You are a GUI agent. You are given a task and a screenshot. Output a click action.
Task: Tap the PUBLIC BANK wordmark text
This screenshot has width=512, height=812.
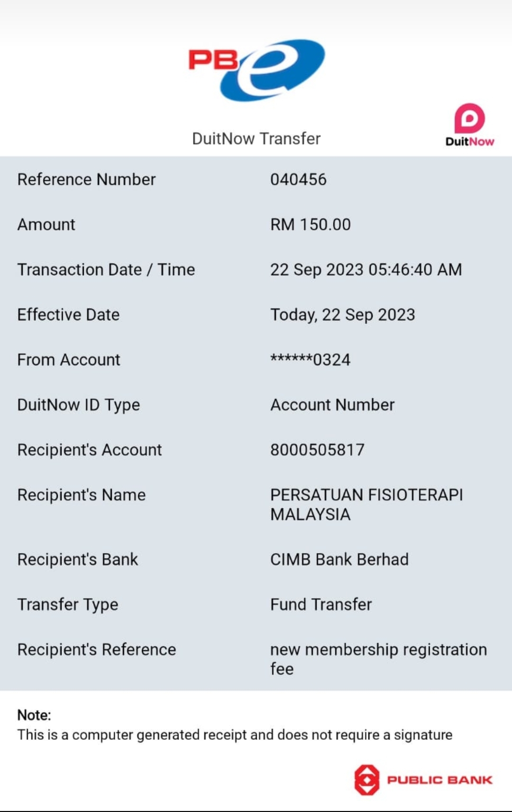click(x=439, y=780)
